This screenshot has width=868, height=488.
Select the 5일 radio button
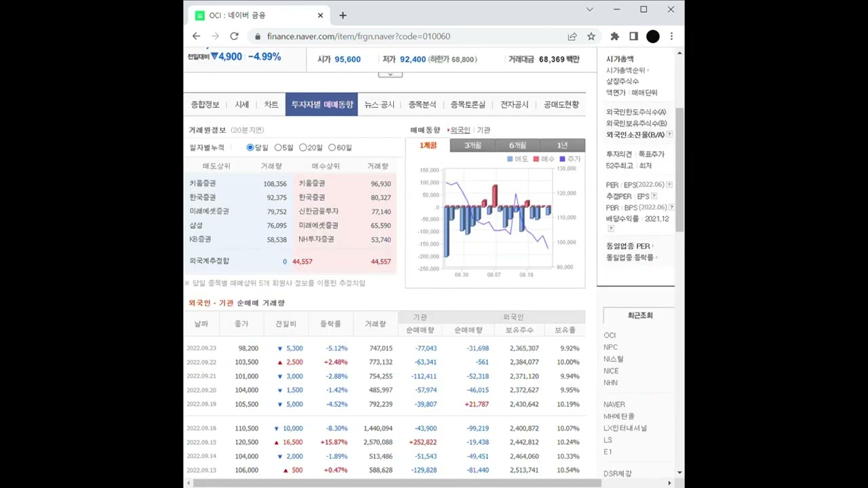tap(278, 147)
